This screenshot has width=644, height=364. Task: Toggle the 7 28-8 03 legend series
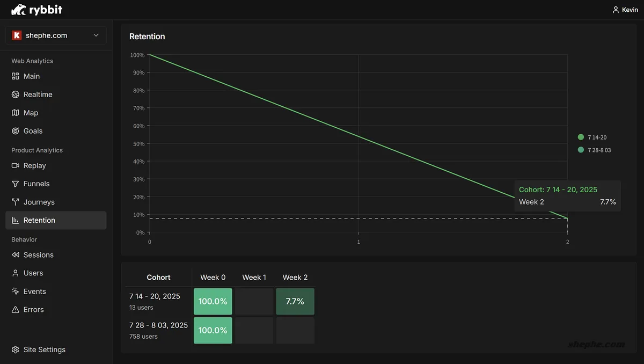[x=594, y=150]
